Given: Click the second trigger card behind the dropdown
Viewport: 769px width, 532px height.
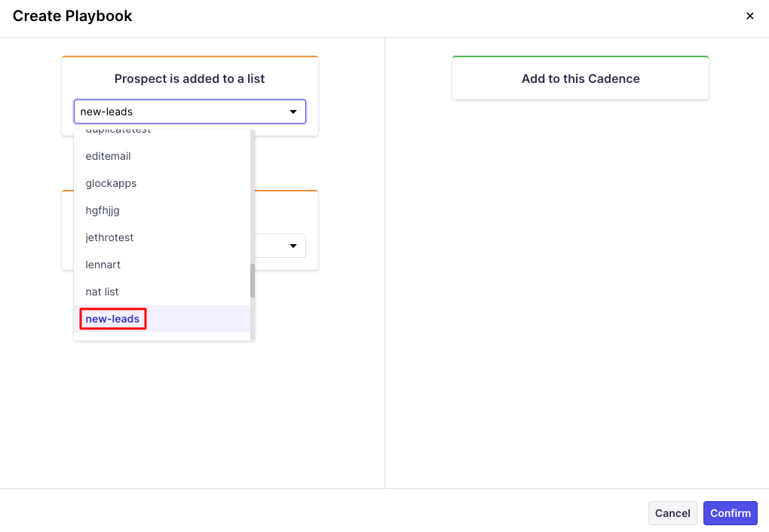Looking at the screenshot, I should pos(286,211).
